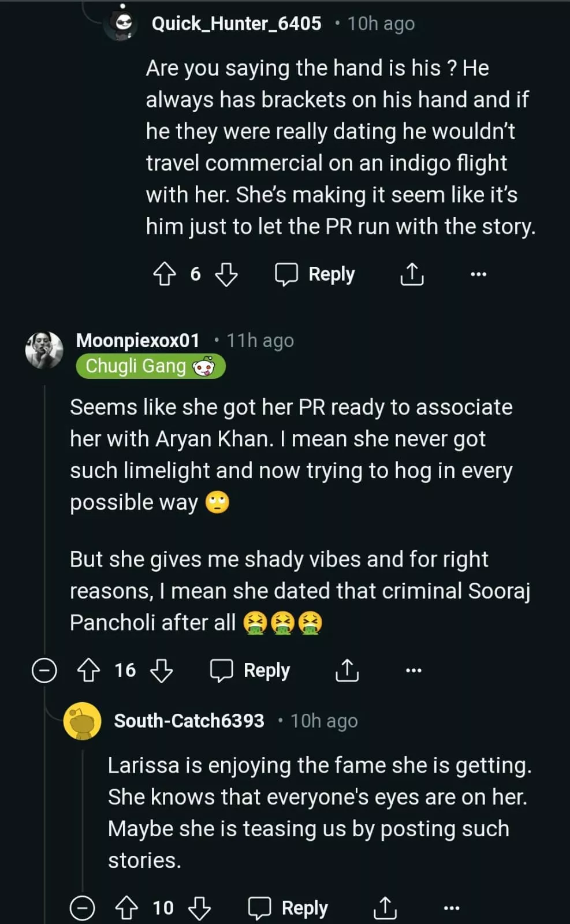Reply to Quick_Hunter_6405's comment

[x=315, y=274]
